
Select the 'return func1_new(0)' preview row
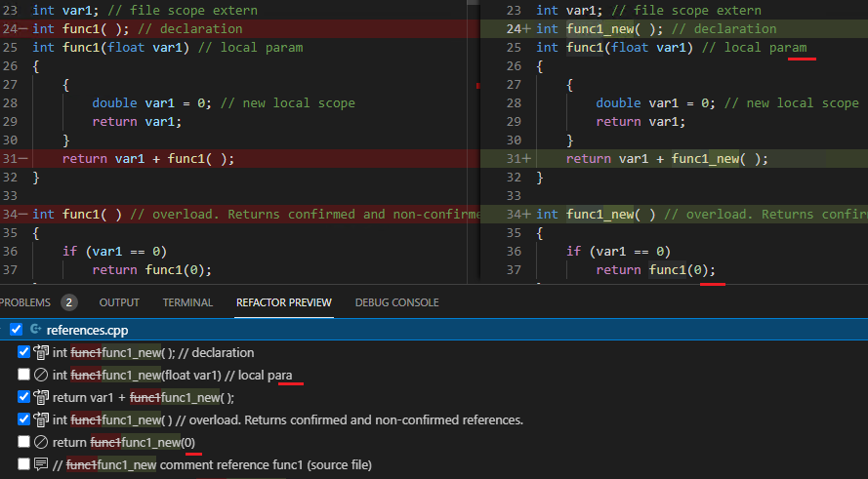434,442
